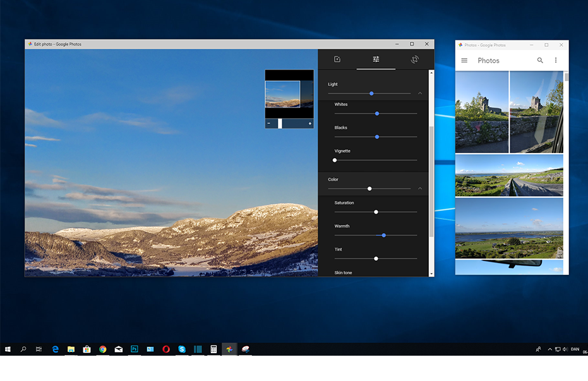Switch to the adjustments tab in the editor
This screenshot has height=381, width=588.
(376, 59)
